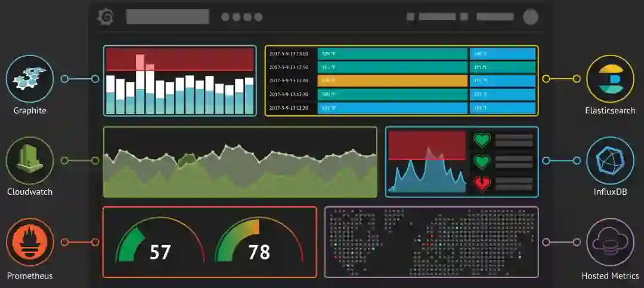Screen dimensions: 644x288
Task: Open the world map dot panel
Action: [431, 242]
